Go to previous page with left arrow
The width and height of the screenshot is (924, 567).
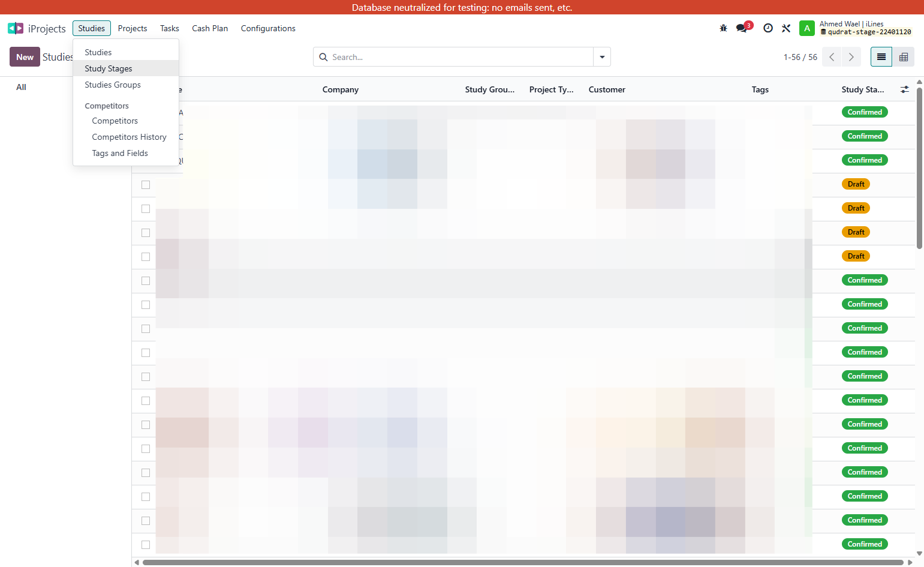pyautogui.click(x=832, y=57)
